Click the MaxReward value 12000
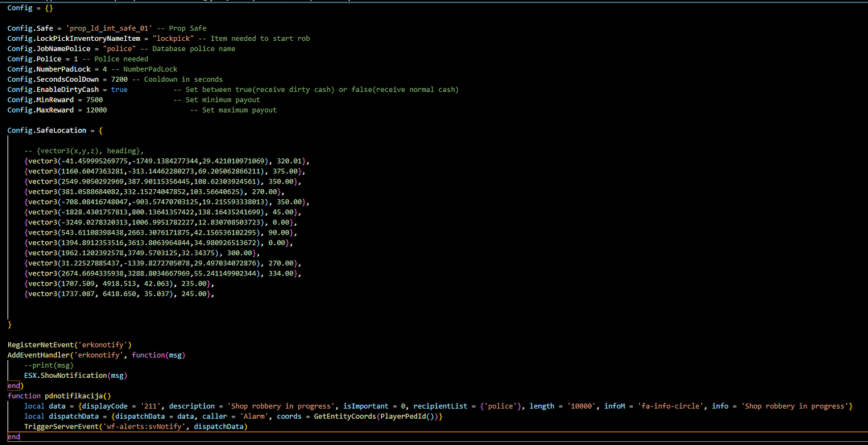The height and width of the screenshot is (445, 868). coord(96,109)
